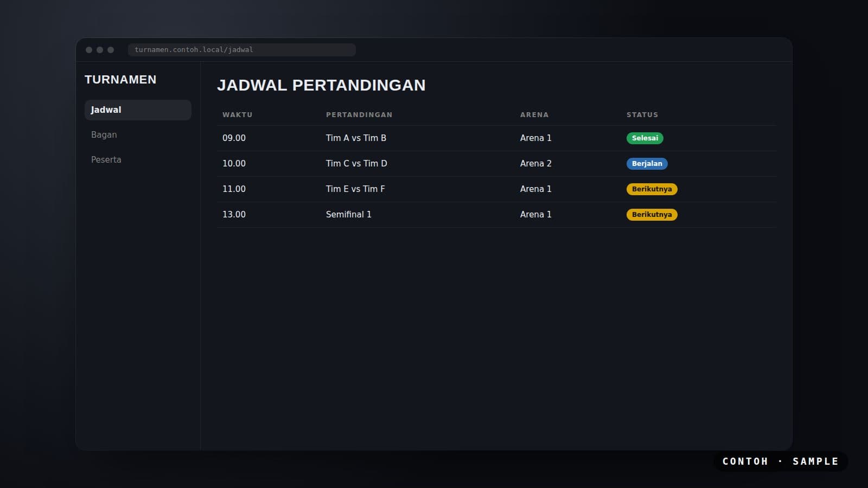The width and height of the screenshot is (868, 488).
Task: Click the green Selesai status badge
Action: pos(645,138)
